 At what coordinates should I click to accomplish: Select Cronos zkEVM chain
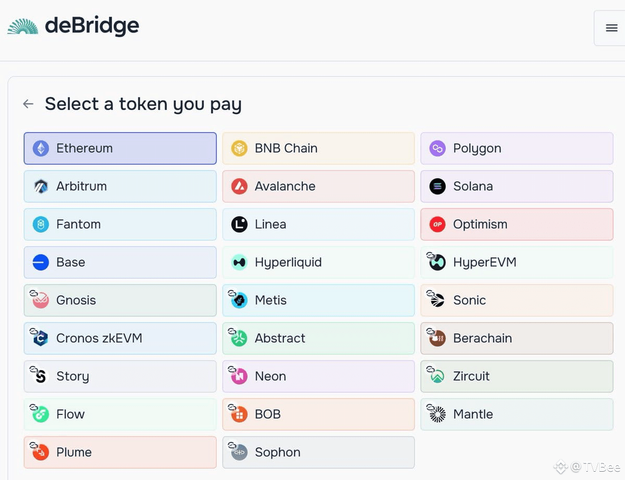pyautogui.click(x=120, y=339)
